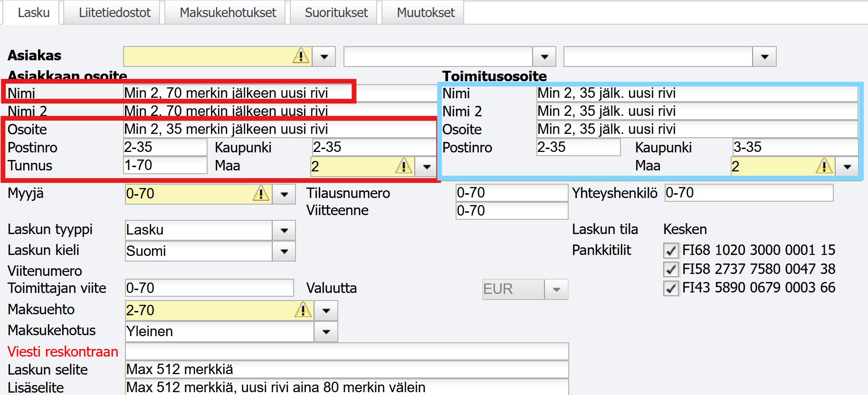Screen dimensions: 868x395
Task: Click the Toimitusosoite Osoite field
Action: [x=697, y=129]
